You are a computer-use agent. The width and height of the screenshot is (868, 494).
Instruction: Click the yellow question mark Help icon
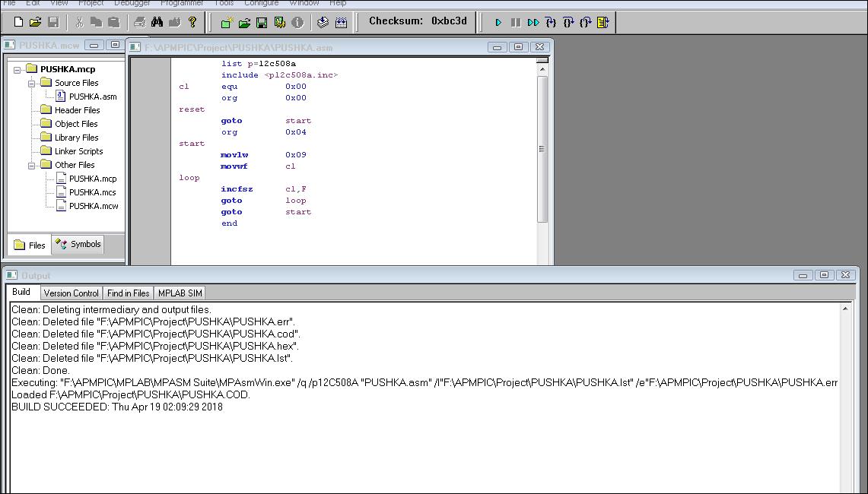click(x=192, y=22)
